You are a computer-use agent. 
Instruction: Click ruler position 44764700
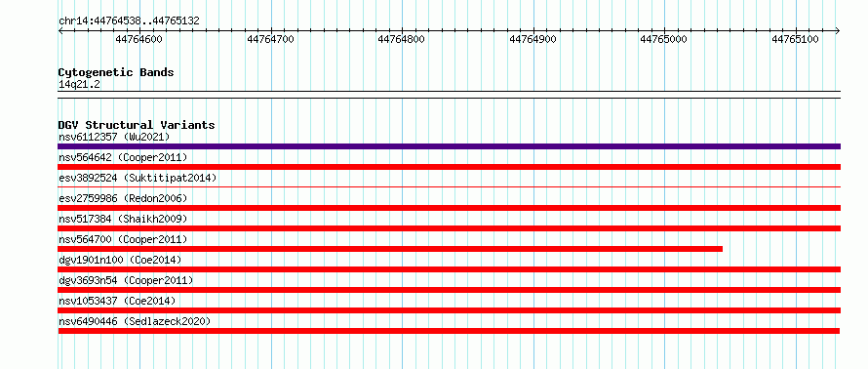coord(271,39)
